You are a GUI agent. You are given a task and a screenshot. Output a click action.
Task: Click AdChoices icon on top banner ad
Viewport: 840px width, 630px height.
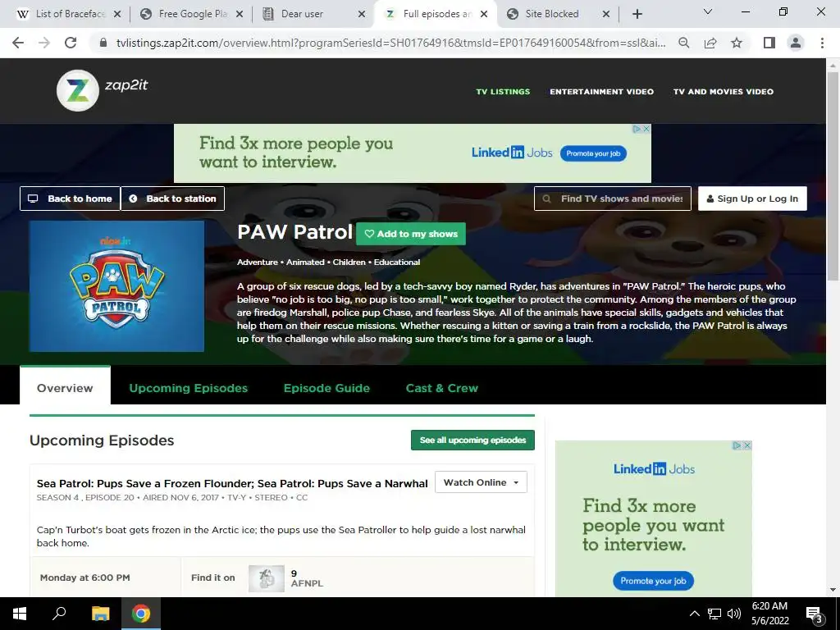point(637,129)
